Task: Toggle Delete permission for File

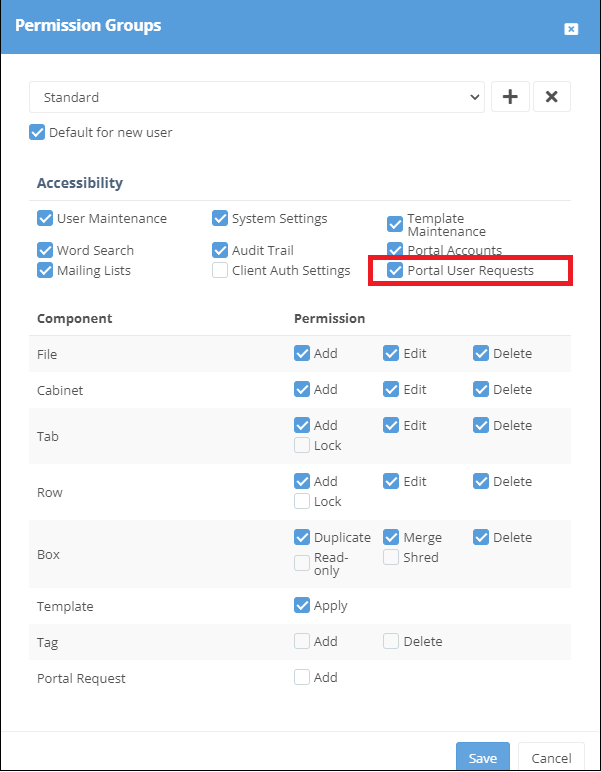Action: pyautogui.click(x=481, y=353)
